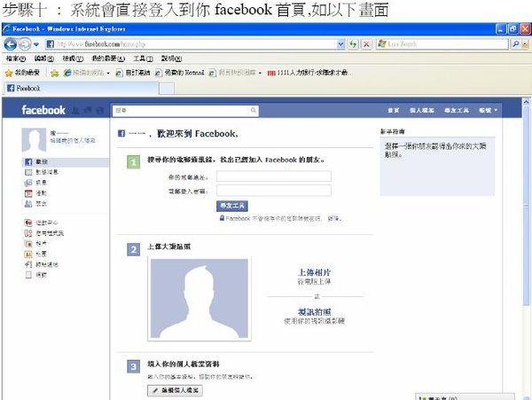Click the IE forward arrow button
Image resolution: width=532 pixels, height=400 pixels.
tap(25, 44)
